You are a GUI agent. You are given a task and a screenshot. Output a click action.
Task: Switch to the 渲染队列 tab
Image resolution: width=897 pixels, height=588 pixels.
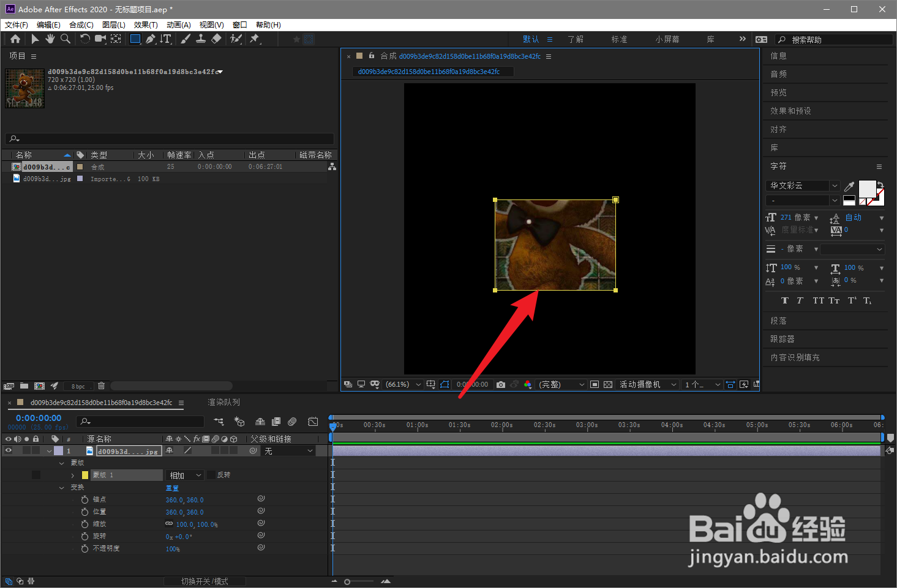click(x=224, y=402)
